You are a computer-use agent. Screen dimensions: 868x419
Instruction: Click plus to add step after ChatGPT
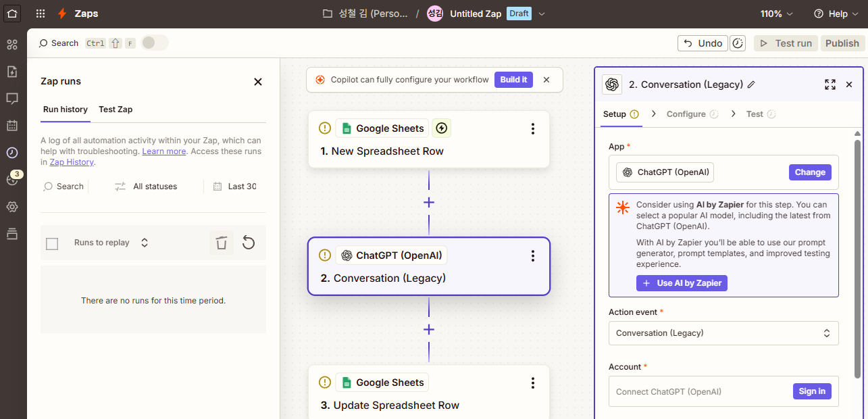pos(428,329)
